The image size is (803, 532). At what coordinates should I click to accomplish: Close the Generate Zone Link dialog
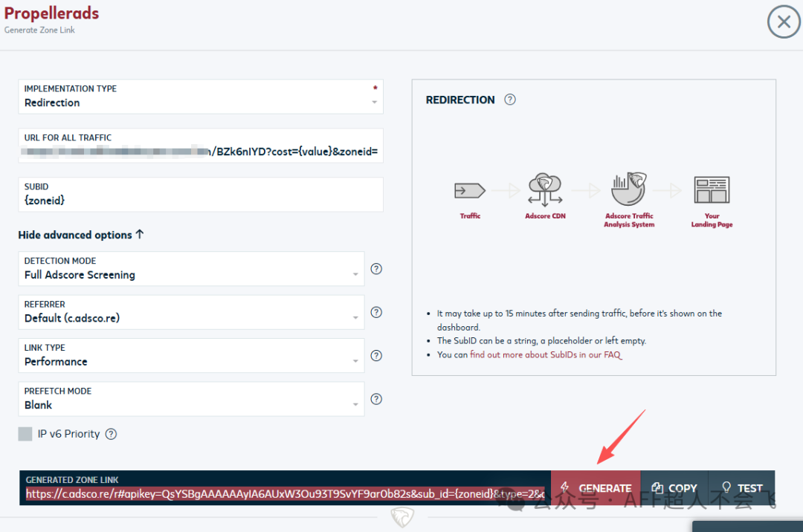[x=784, y=22]
